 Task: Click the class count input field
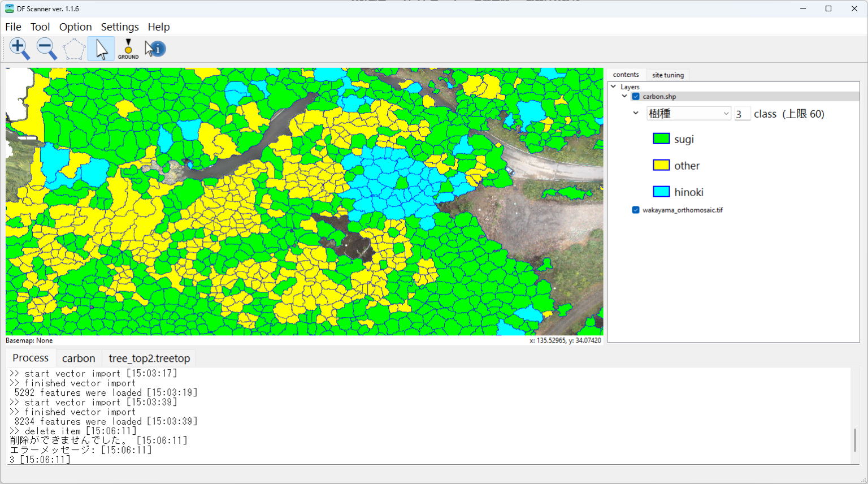click(742, 114)
